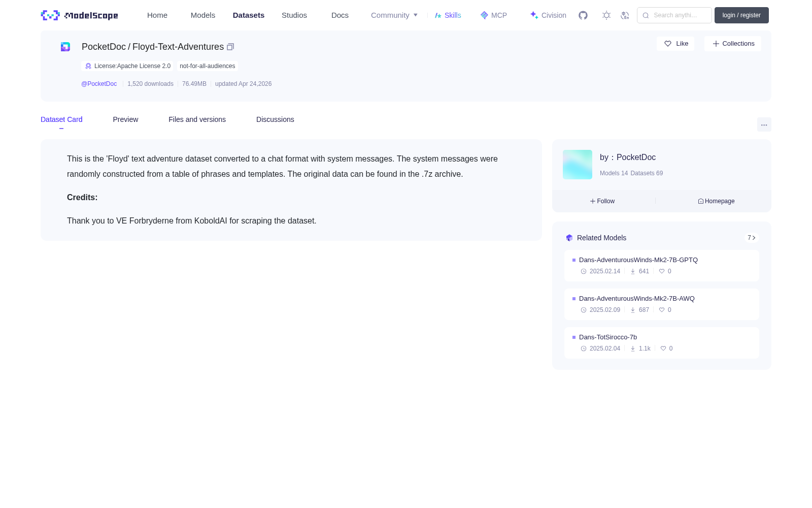
Task: Click the PocketDoc gradient avatar thumbnail
Action: tap(578, 165)
